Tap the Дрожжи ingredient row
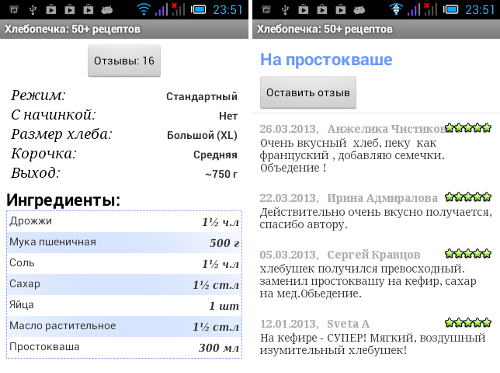Image resolution: width=500 pixels, height=373 pixels. (x=124, y=222)
